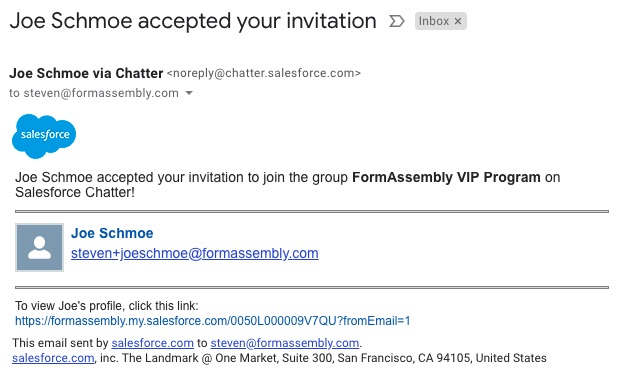Expand recipient details arrow next to steven@formassembly.com
This screenshot has width=622, height=374.
[189, 93]
